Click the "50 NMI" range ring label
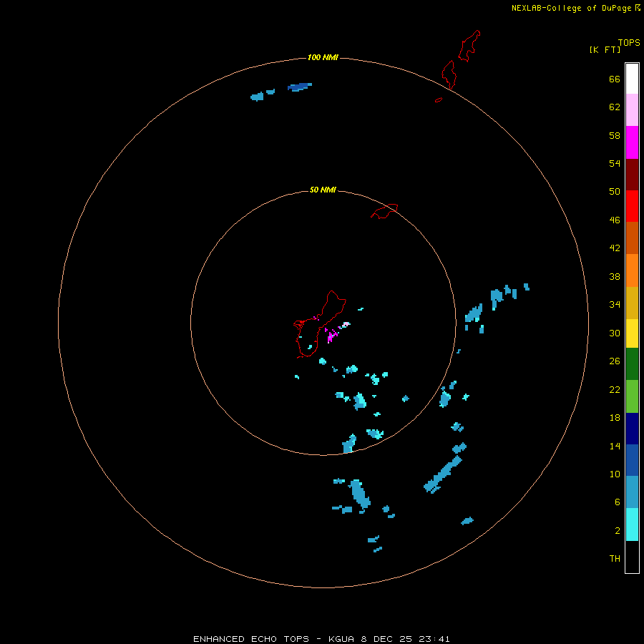 pyautogui.click(x=323, y=190)
